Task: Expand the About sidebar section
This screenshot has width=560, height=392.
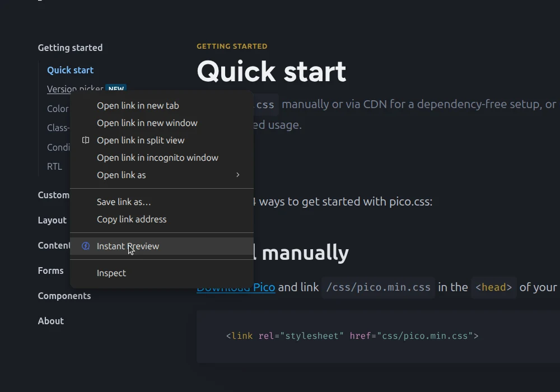Action: (51, 321)
